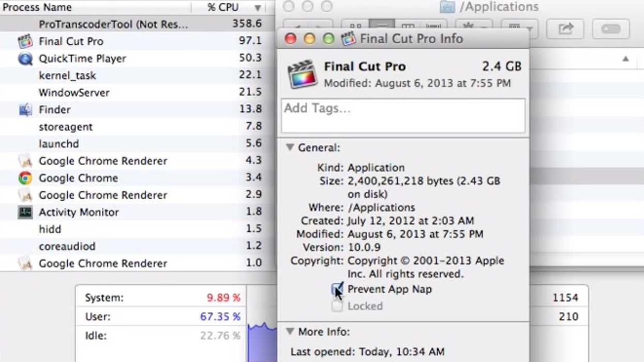Click the Chrome Renderer icon on the 2.9 row
This screenshot has height=362, width=644.
(x=25, y=195)
